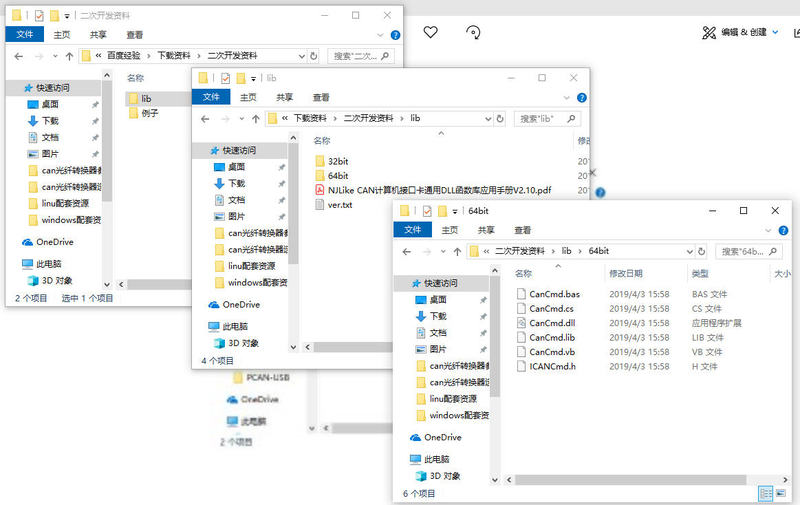Image resolution: width=800 pixels, height=505 pixels.
Task: Select the CanCmd.cs file
Action: point(545,309)
